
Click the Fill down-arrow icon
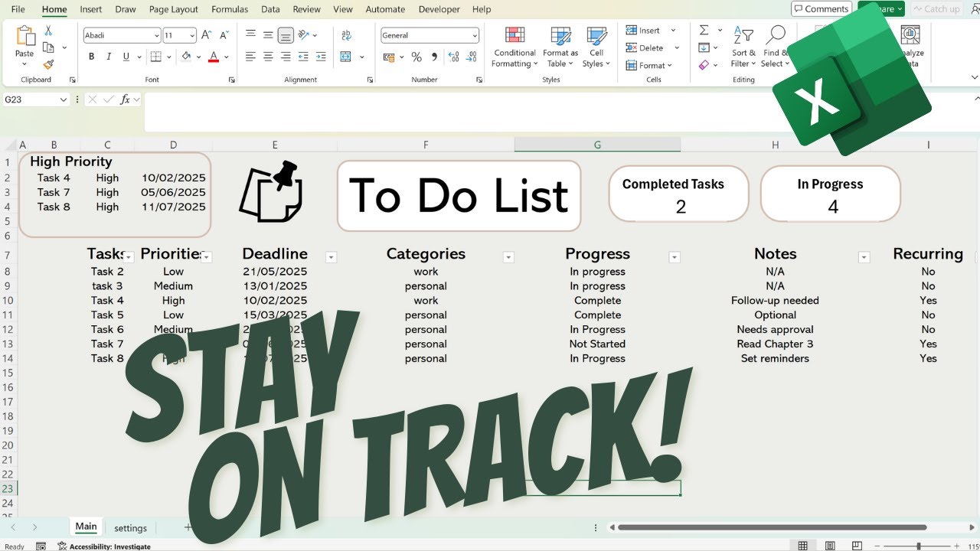pyautogui.click(x=704, y=47)
